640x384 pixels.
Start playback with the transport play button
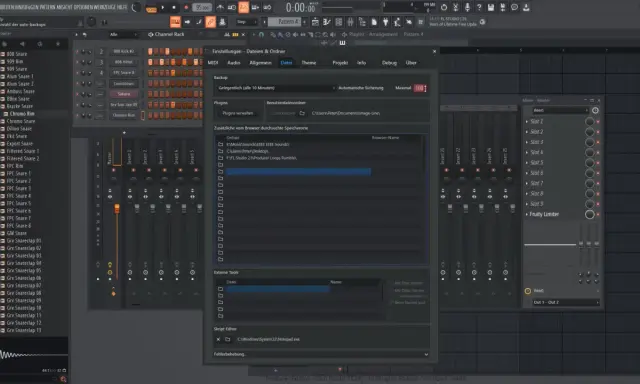point(163,7)
